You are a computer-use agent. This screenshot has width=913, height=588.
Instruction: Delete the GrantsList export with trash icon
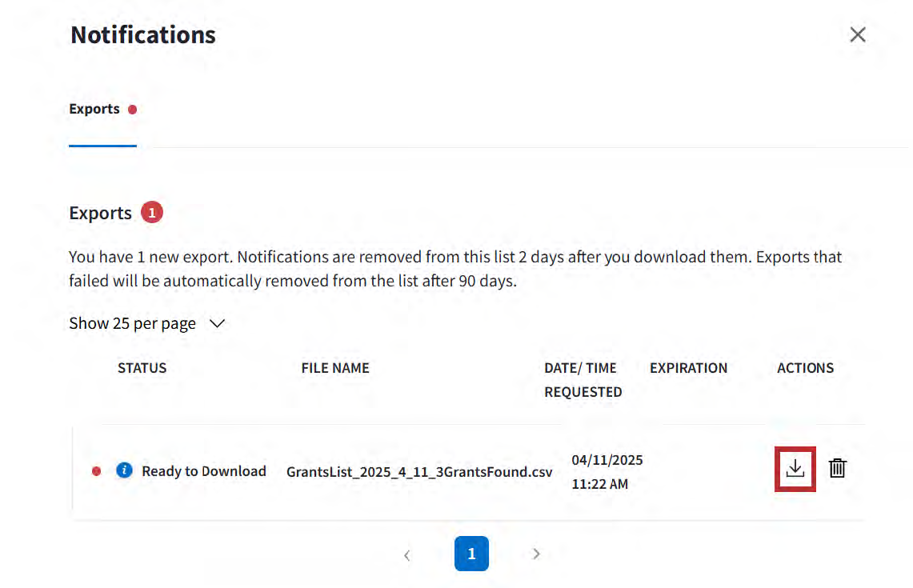click(837, 469)
